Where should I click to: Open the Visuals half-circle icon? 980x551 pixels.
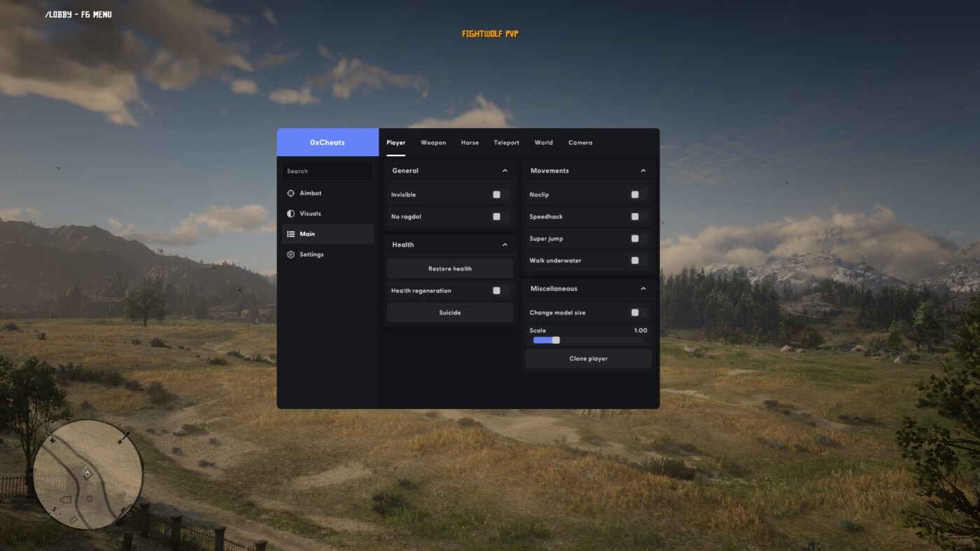click(x=290, y=213)
